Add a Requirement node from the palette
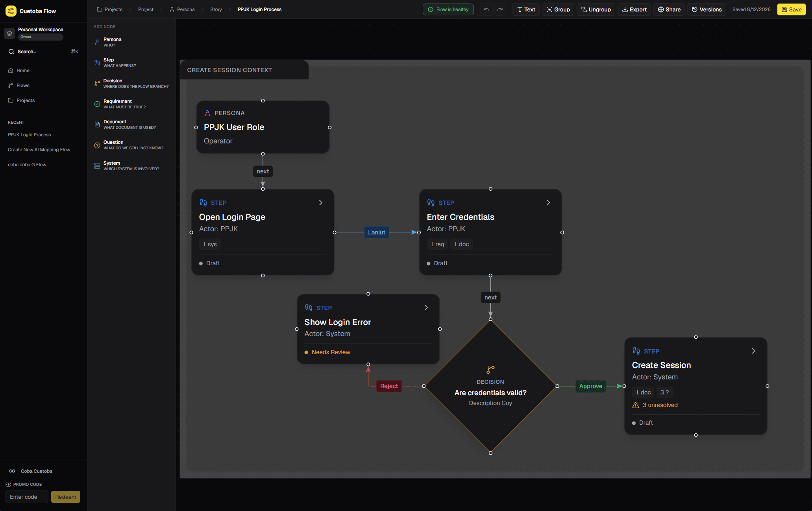The image size is (812, 511). (131, 104)
